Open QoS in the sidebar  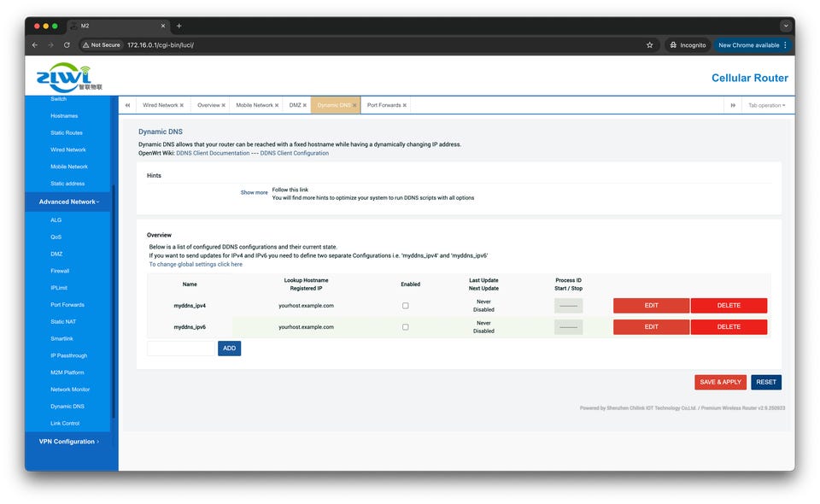coord(56,237)
